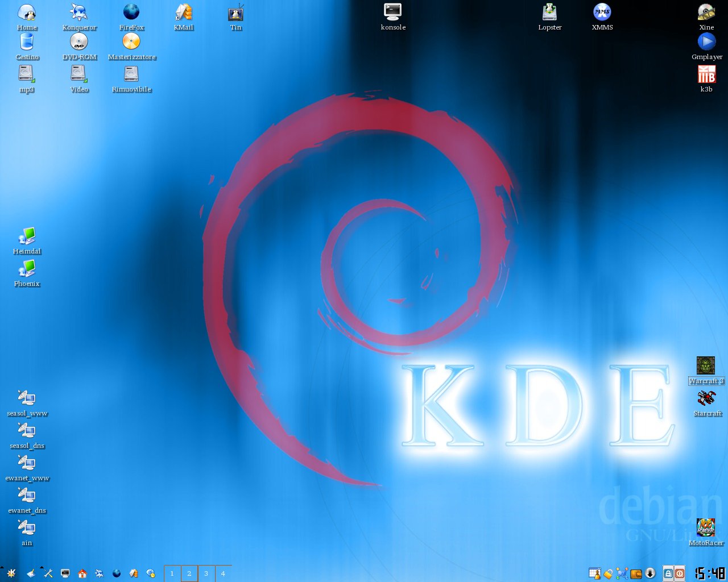
Task: Launch the Firefox globe panel icon
Action: [117, 574]
